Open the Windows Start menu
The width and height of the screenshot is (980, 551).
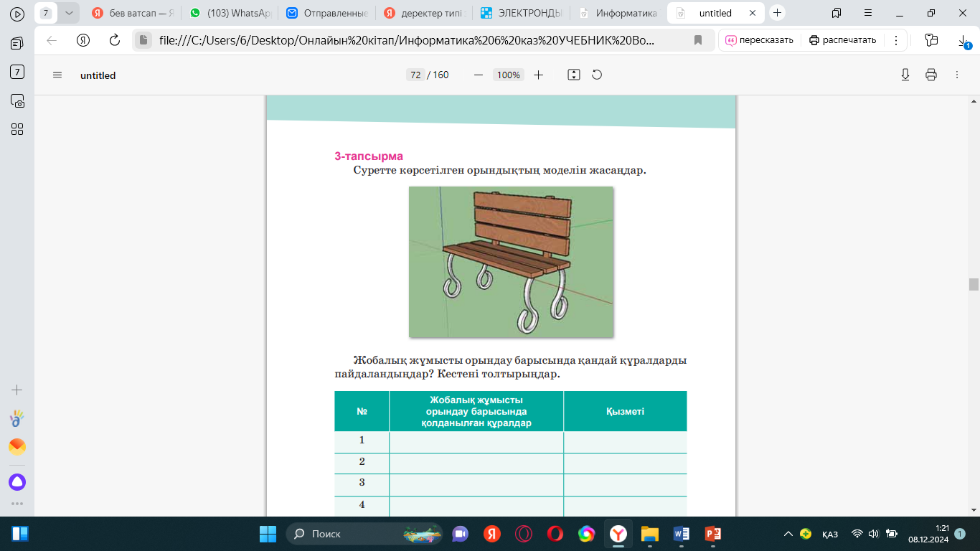click(x=268, y=534)
